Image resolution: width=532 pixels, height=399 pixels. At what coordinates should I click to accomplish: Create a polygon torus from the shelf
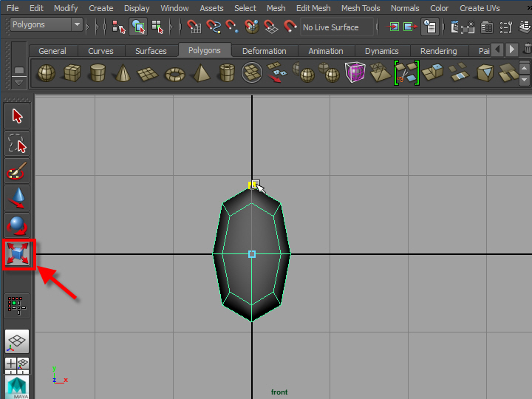pyautogui.click(x=175, y=72)
